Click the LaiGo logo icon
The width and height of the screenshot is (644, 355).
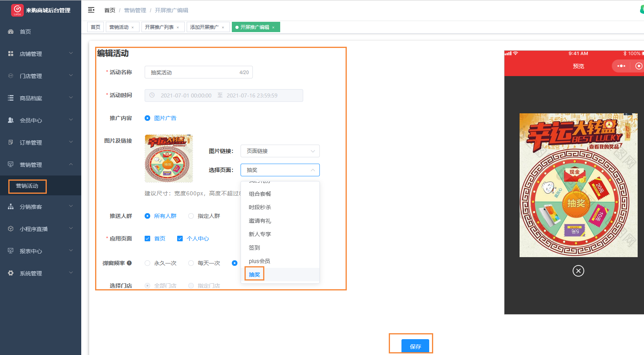(17, 10)
